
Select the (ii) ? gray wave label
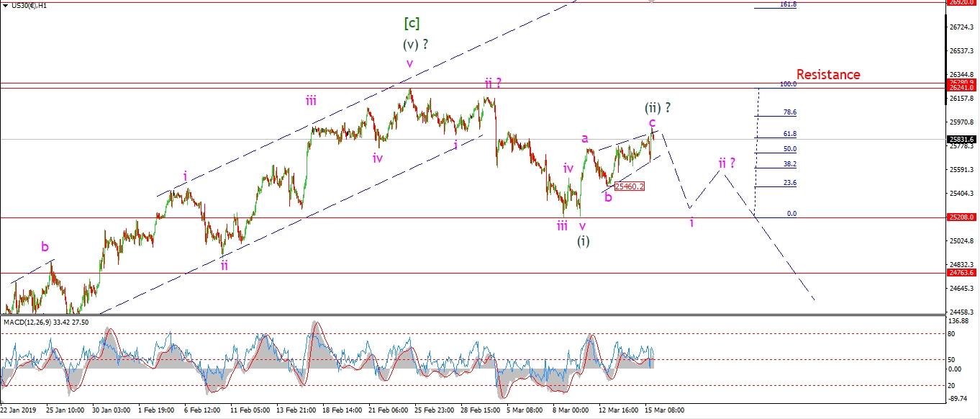pyautogui.click(x=658, y=107)
